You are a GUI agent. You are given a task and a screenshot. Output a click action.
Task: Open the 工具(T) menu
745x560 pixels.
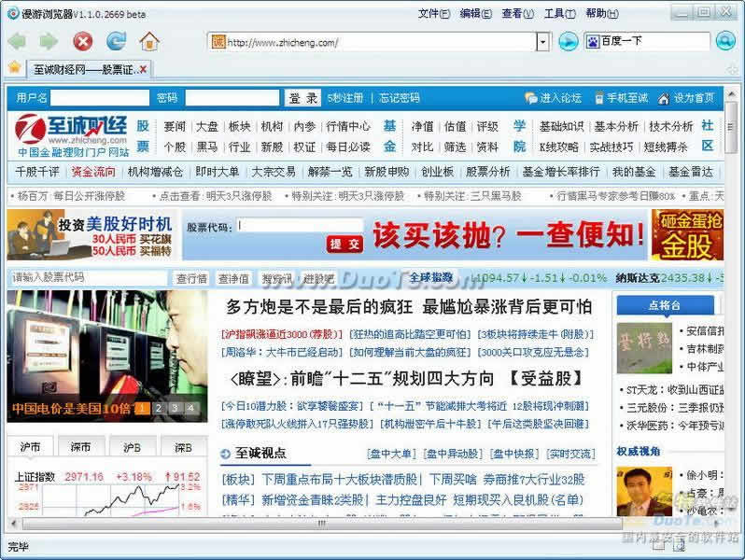pyautogui.click(x=560, y=14)
